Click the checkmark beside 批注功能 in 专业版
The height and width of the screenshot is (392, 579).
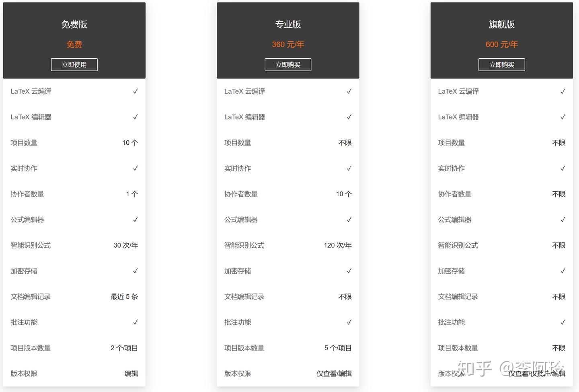349,322
